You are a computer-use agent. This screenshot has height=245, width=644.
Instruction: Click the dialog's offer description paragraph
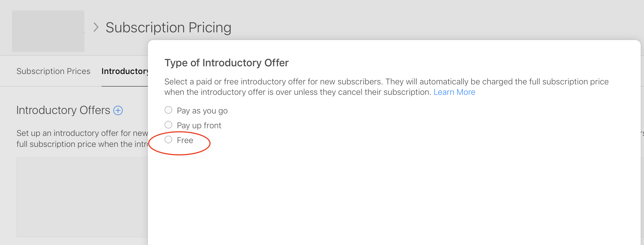386,87
